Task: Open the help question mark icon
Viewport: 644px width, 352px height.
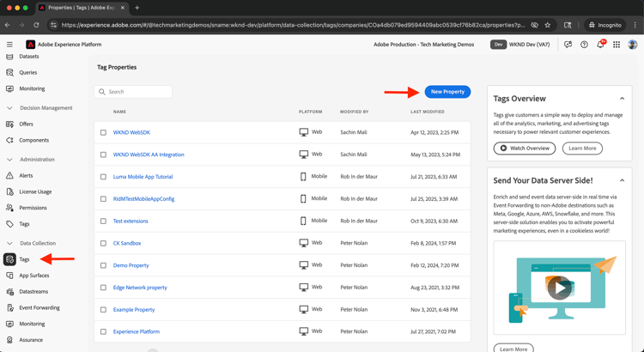Action: pyautogui.click(x=584, y=45)
